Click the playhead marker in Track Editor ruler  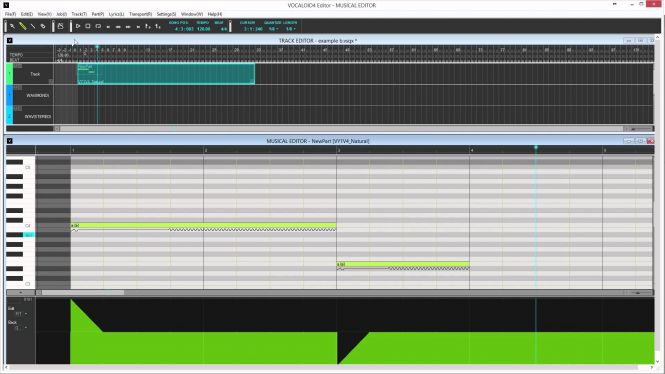pos(97,47)
